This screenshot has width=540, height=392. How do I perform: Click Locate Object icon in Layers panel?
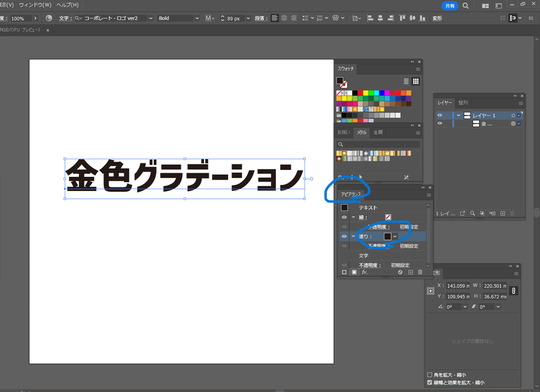click(x=473, y=213)
